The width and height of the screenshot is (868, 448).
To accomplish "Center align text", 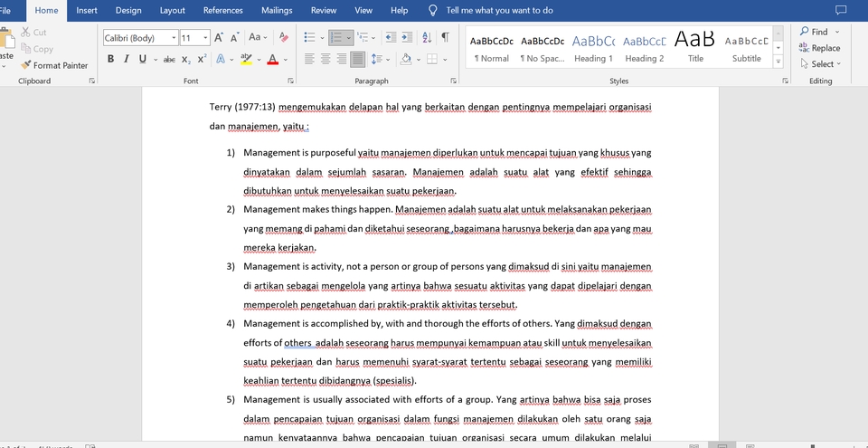I will [x=325, y=59].
